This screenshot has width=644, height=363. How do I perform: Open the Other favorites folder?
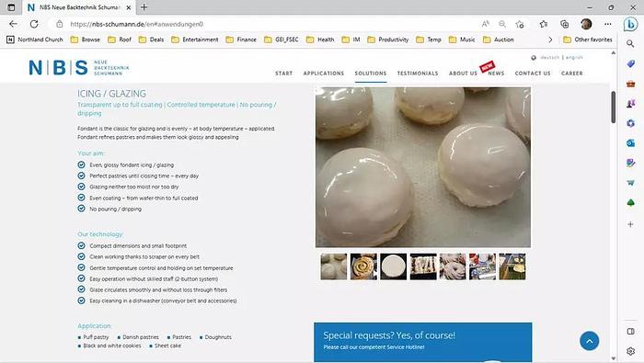pyautogui.click(x=588, y=40)
